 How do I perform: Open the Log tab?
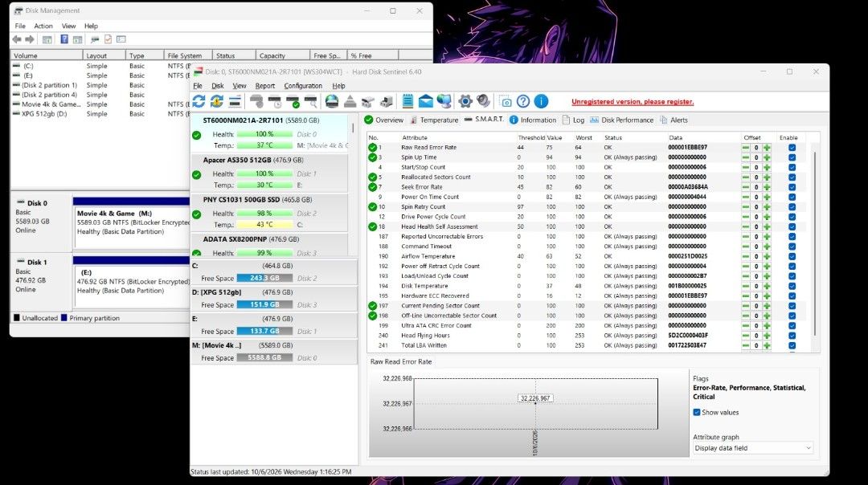[573, 120]
